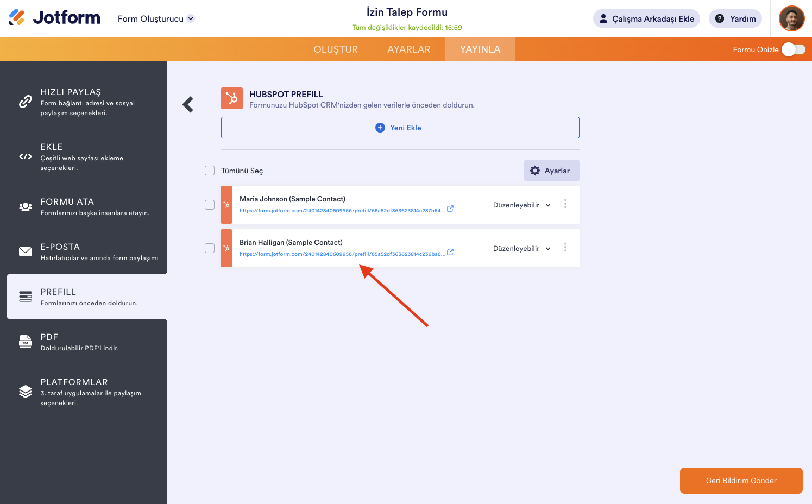
Task: Open Maria Johnson prefill URL link
Action: coord(342,211)
